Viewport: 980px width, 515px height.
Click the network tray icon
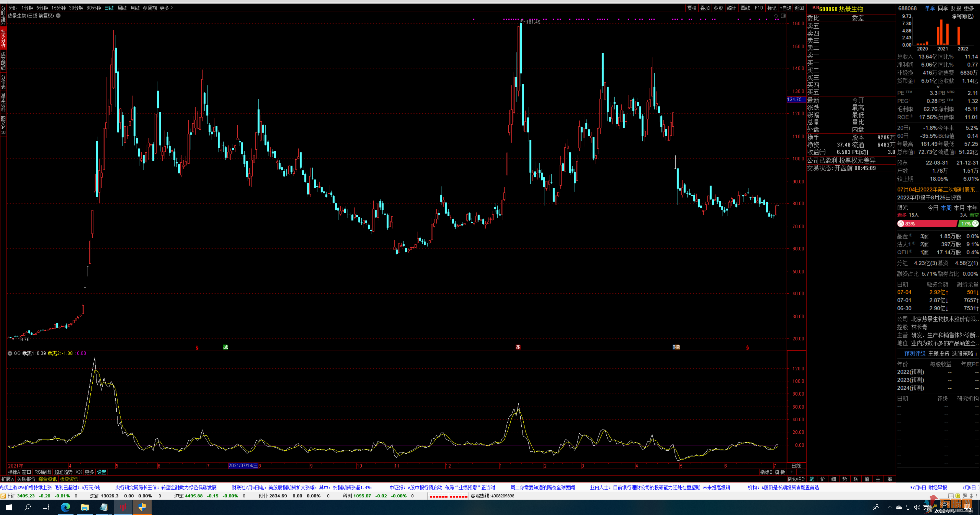pyautogui.click(x=908, y=507)
